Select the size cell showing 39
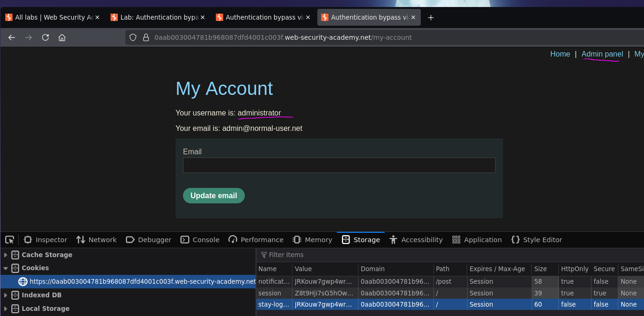The width and height of the screenshot is (644, 316). click(x=545, y=293)
